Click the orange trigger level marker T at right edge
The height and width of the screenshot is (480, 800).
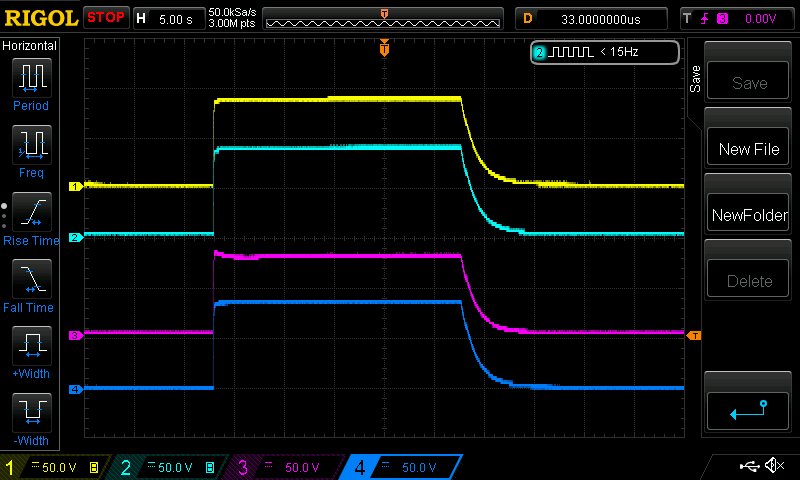tap(694, 336)
